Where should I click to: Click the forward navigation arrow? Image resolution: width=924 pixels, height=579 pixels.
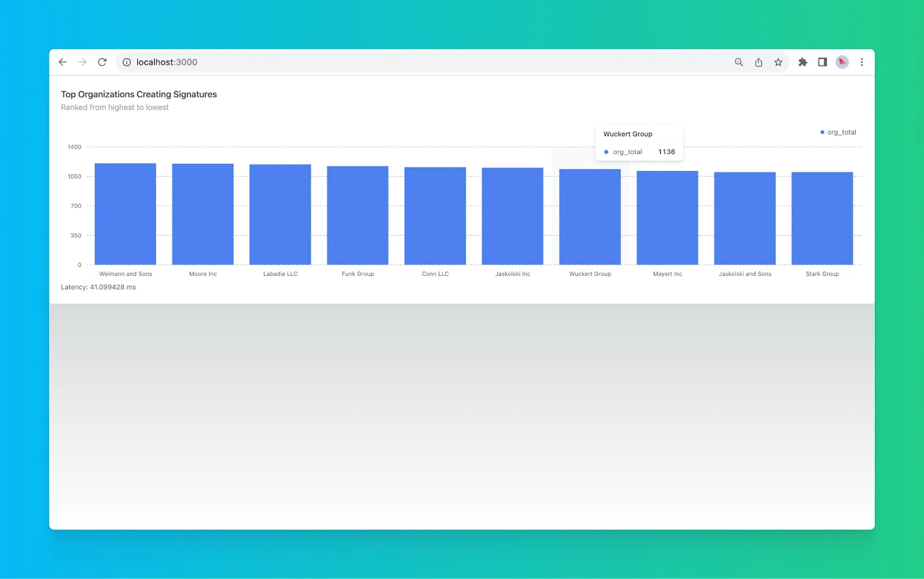coord(83,62)
